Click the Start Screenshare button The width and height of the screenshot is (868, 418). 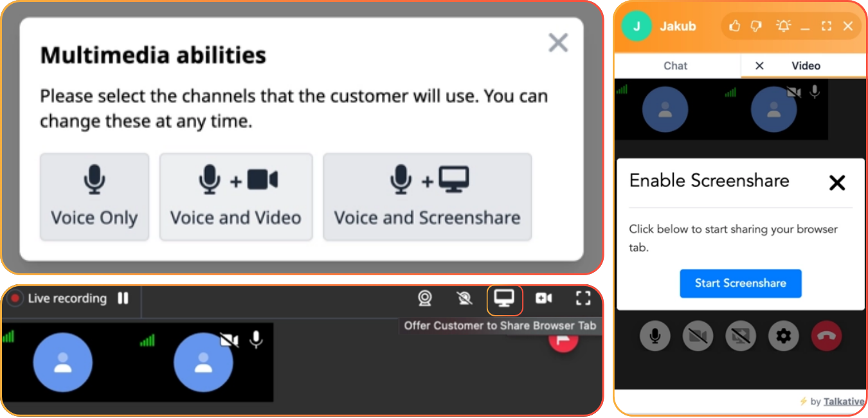(741, 284)
